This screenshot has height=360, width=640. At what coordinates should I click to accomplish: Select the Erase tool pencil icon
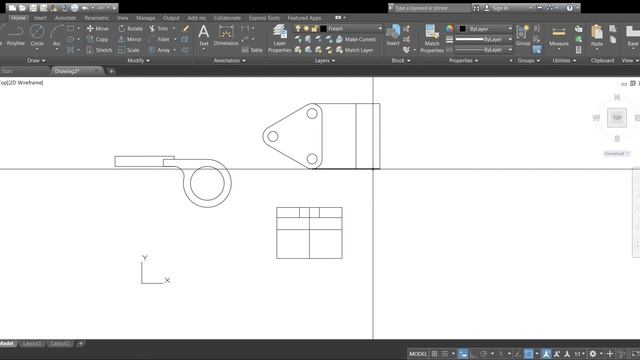(186, 28)
